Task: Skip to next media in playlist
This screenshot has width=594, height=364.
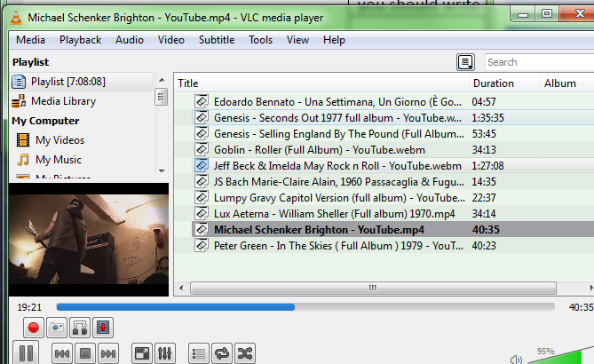Action: pos(108,353)
